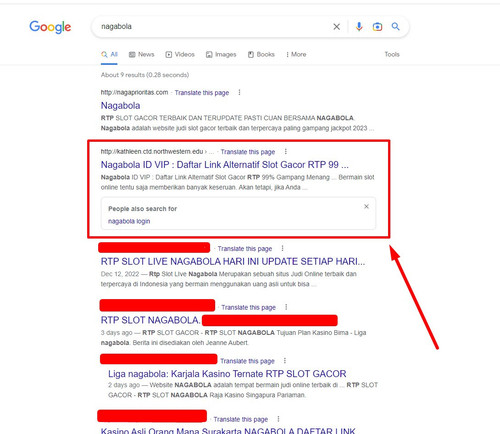Open the Nagabola ID VIP result title

(x=225, y=165)
